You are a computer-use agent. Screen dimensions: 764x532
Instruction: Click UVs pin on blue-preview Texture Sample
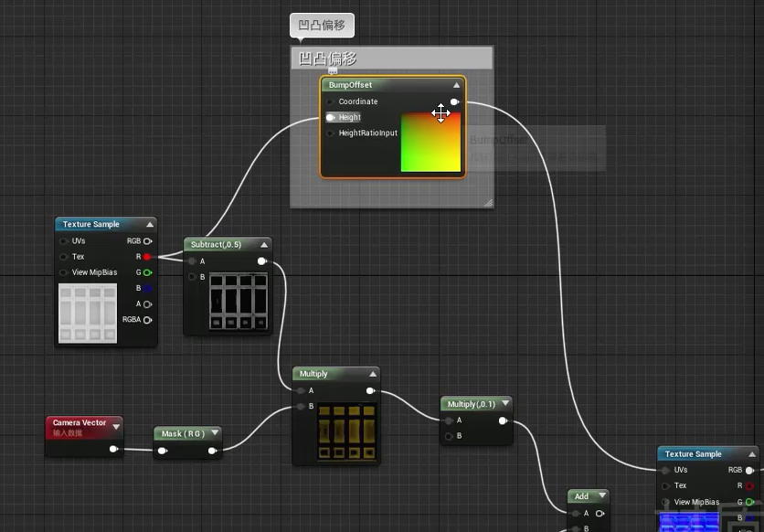[665, 470]
